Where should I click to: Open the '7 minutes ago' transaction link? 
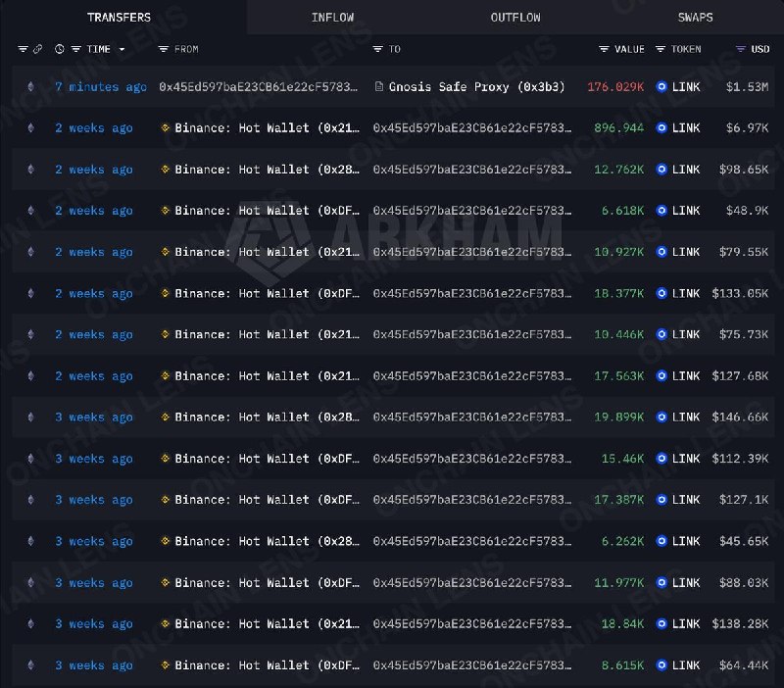[101, 87]
